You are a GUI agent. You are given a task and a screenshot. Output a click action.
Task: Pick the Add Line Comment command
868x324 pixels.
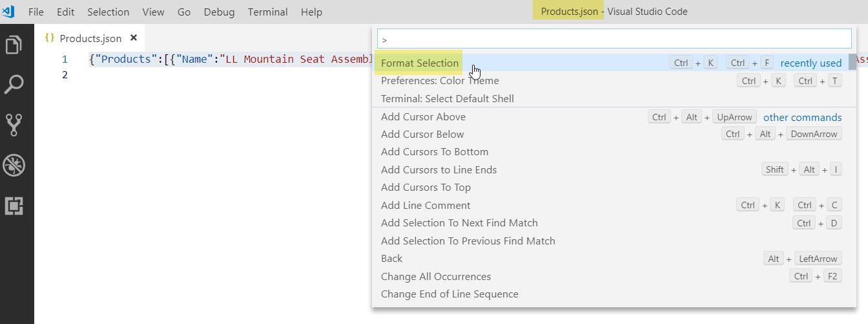(x=426, y=206)
